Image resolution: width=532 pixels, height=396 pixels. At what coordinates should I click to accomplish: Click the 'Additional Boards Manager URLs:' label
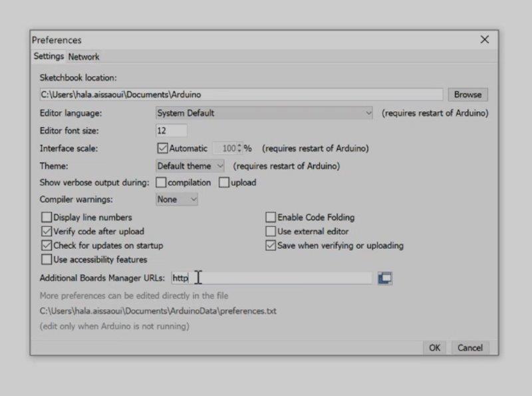click(102, 278)
